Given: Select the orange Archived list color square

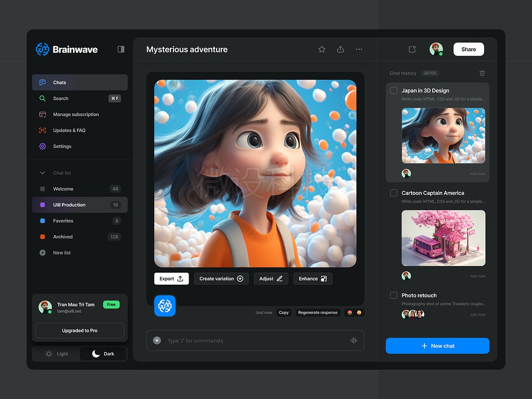Looking at the screenshot, I should pos(43,237).
